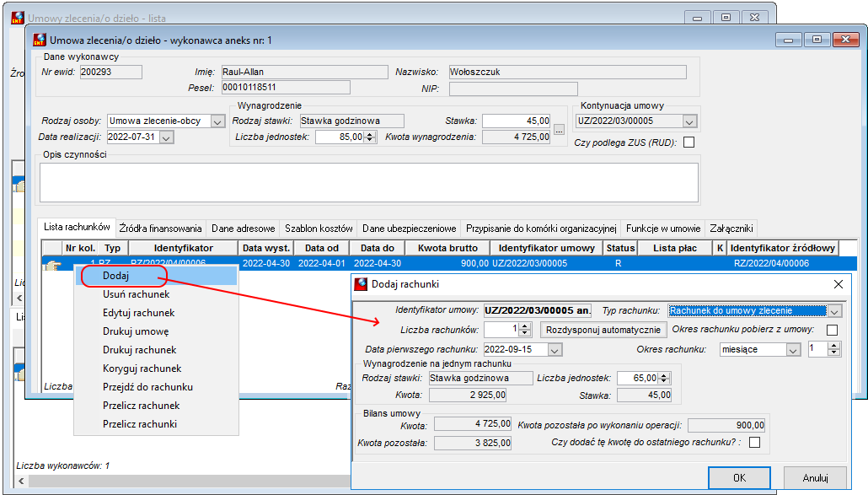
Task: Click the Lista płac column header
Action: 675,248
